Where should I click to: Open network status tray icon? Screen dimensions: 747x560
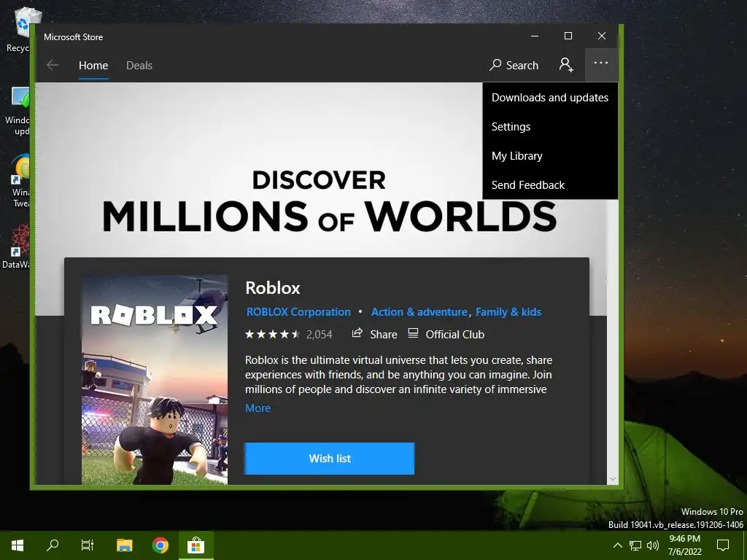click(x=635, y=545)
